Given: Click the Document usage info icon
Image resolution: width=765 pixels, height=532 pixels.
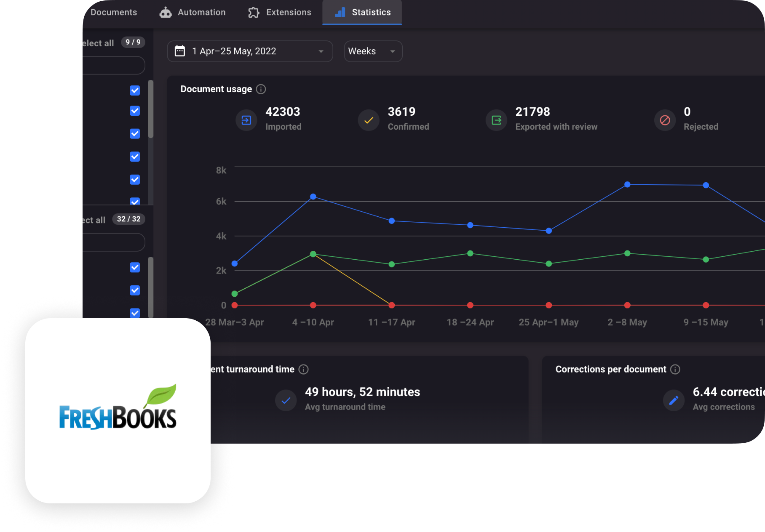Looking at the screenshot, I should 261,89.
